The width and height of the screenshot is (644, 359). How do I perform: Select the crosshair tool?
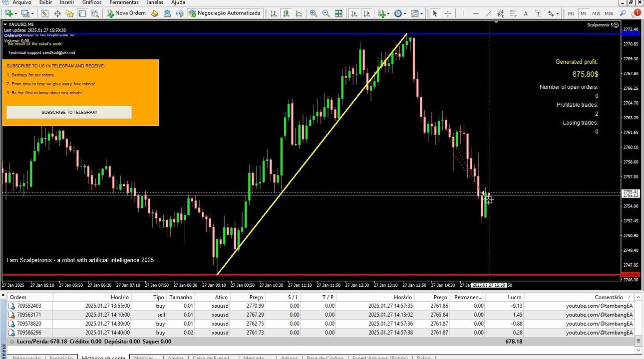tap(448, 13)
